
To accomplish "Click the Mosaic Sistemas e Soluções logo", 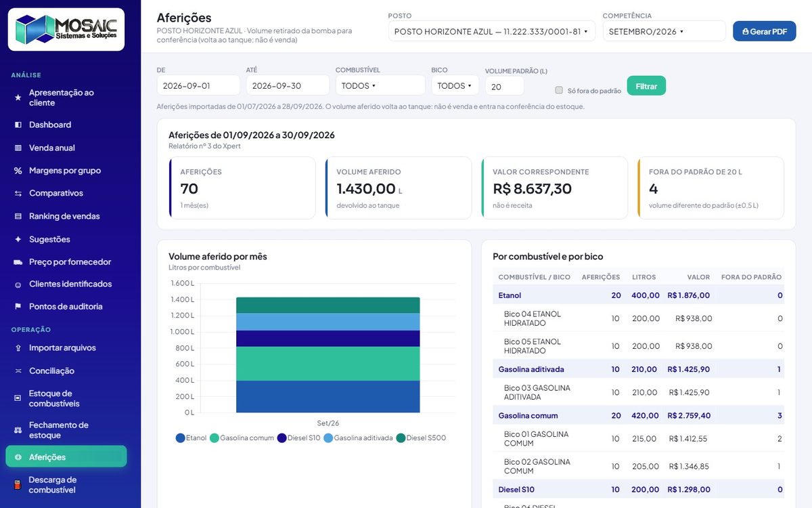I will tap(66, 29).
